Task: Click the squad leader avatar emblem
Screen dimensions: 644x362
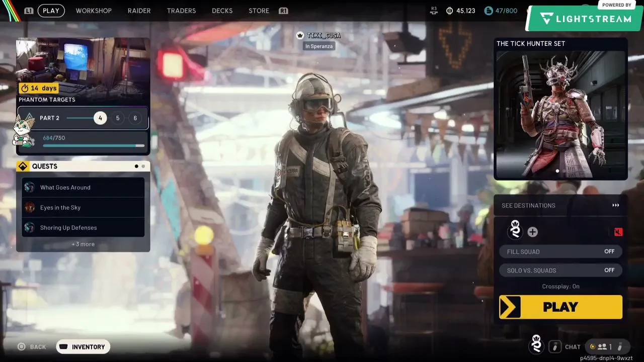Action: 515,230
